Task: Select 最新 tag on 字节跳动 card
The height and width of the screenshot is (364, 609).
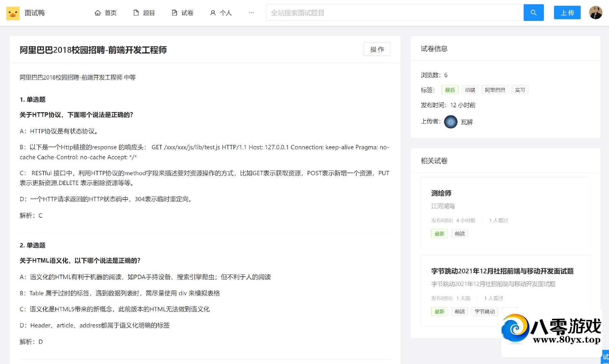Action: (x=439, y=311)
